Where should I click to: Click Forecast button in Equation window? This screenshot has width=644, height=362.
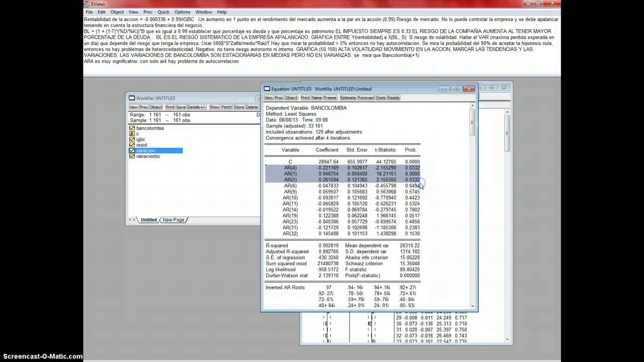pos(366,98)
